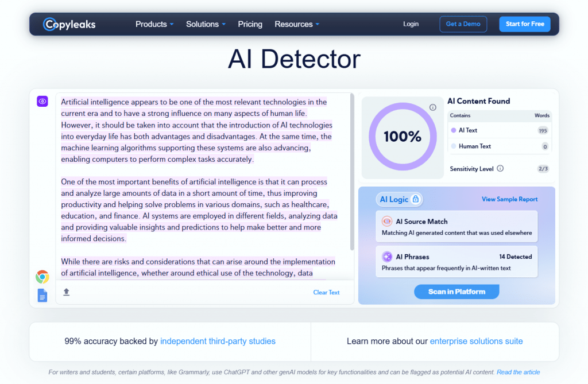Toggle the purple eye visibility icon
The height and width of the screenshot is (384, 588).
42,101
